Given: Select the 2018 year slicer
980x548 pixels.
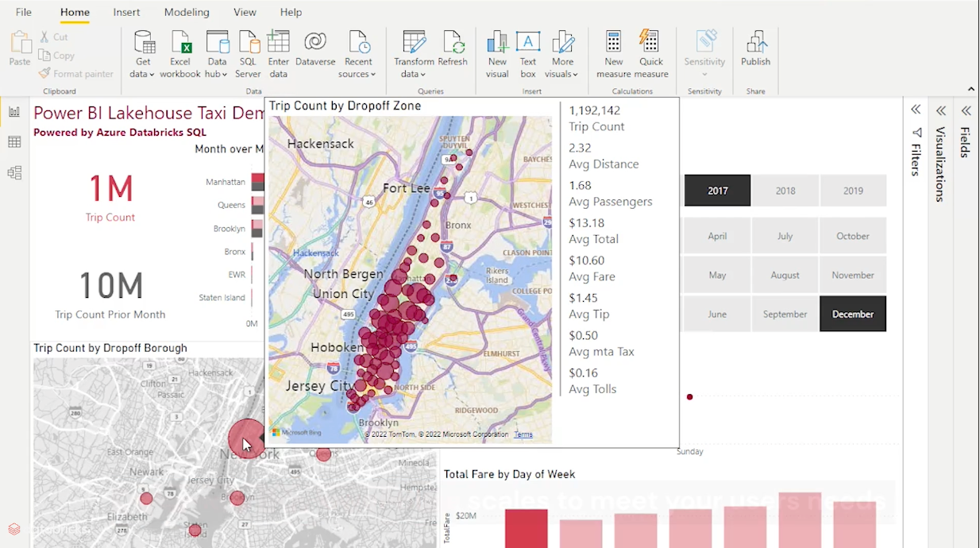Looking at the screenshot, I should (785, 191).
